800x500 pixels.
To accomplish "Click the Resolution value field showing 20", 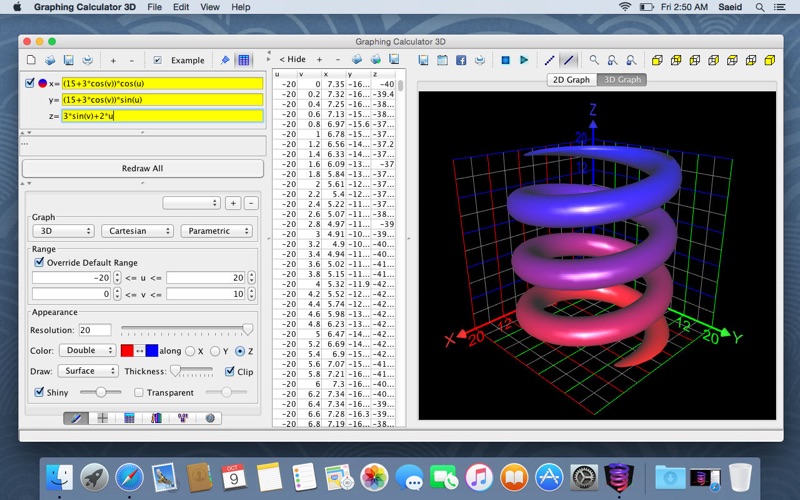I will coord(95,330).
